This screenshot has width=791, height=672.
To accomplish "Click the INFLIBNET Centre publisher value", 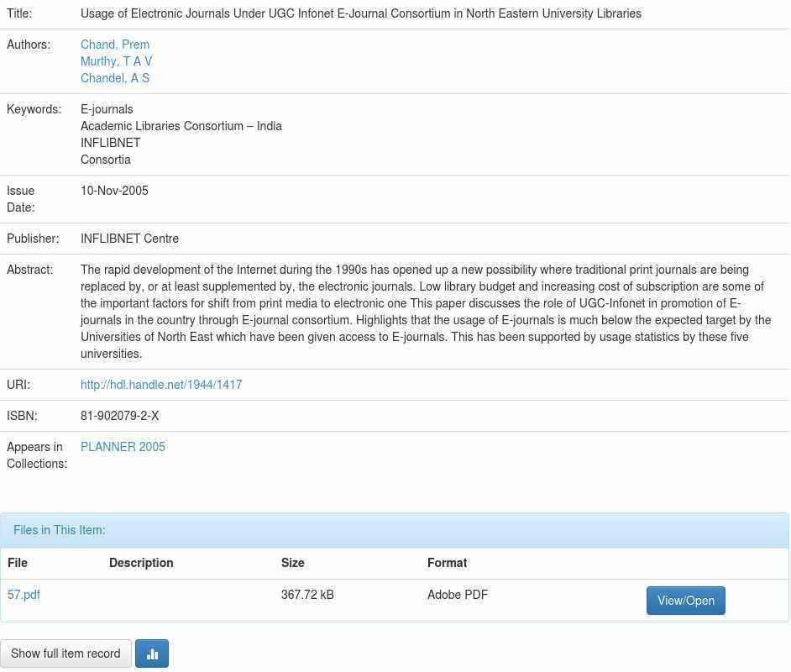I will click(x=129, y=239).
